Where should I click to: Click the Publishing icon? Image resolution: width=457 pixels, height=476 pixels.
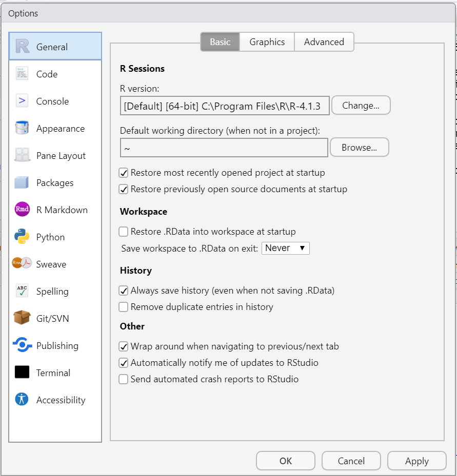[21, 345]
